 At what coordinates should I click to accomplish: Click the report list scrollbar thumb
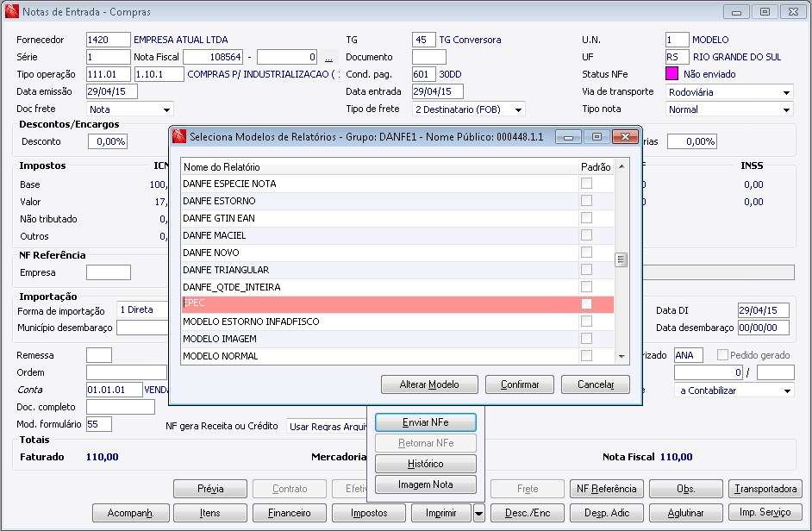coord(621,259)
